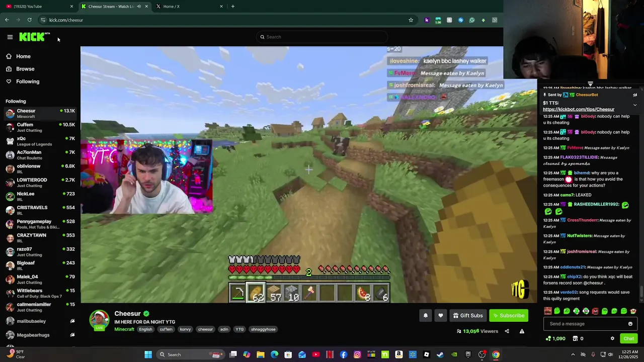
Task: Open Browse in the sidebar
Action: 20,69
